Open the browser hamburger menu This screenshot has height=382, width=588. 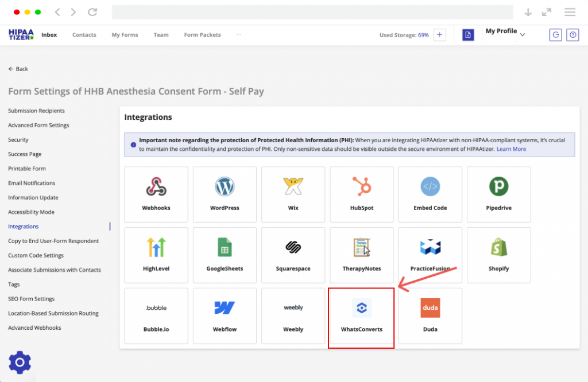click(x=570, y=12)
